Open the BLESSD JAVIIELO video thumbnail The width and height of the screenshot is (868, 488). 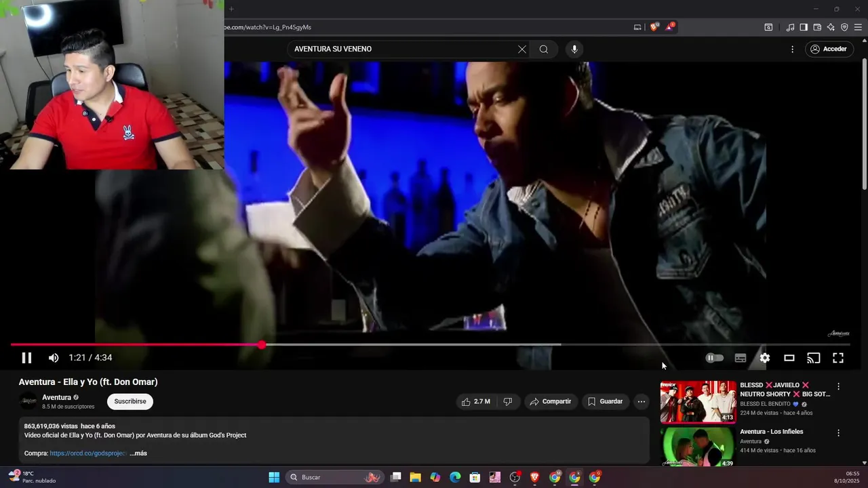coord(698,402)
